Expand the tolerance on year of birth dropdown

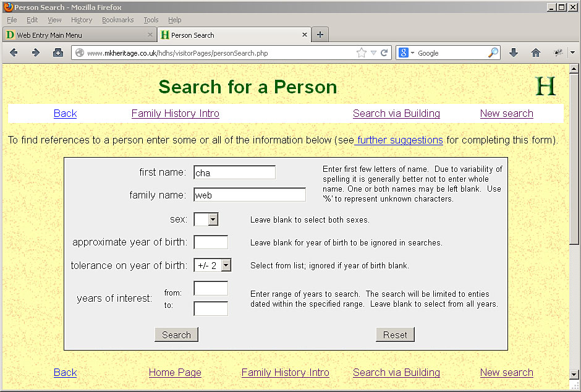click(x=226, y=265)
